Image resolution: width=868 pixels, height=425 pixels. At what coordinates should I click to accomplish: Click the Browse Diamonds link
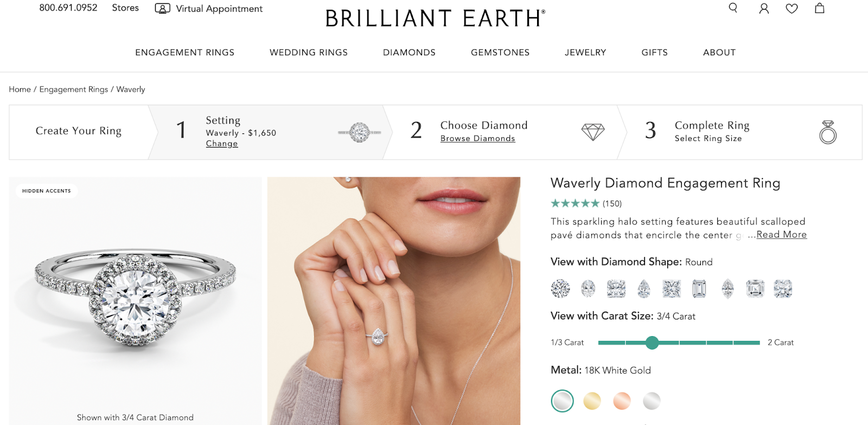pyautogui.click(x=477, y=139)
